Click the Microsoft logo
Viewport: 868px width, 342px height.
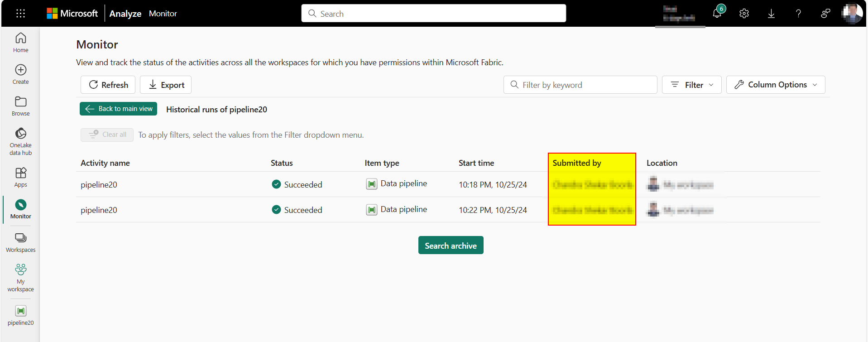[72, 14]
